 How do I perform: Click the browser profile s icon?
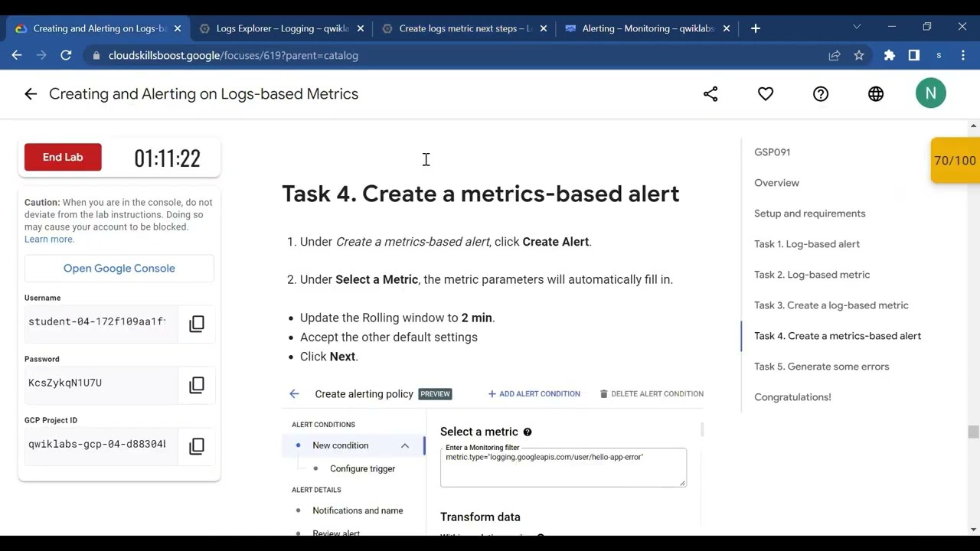click(x=939, y=55)
